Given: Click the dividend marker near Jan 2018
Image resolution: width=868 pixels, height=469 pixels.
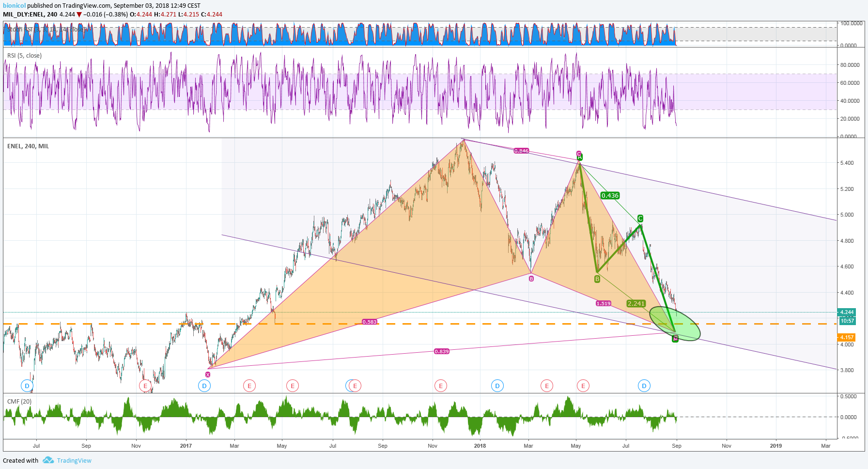Looking at the screenshot, I should click(497, 386).
